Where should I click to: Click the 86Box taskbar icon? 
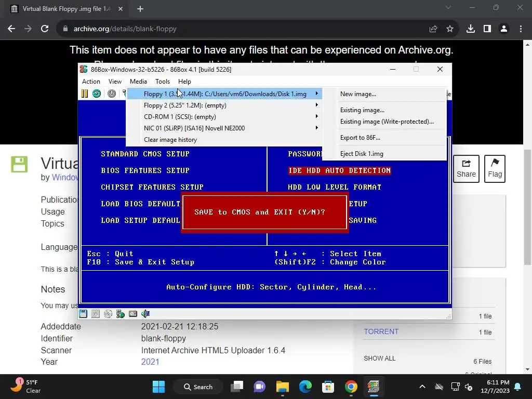373,387
